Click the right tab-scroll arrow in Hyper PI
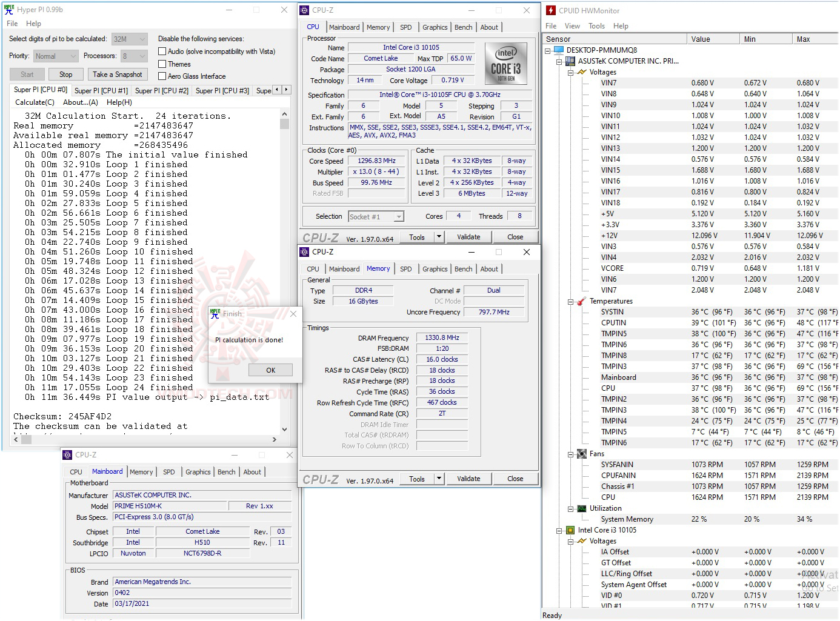 point(286,90)
